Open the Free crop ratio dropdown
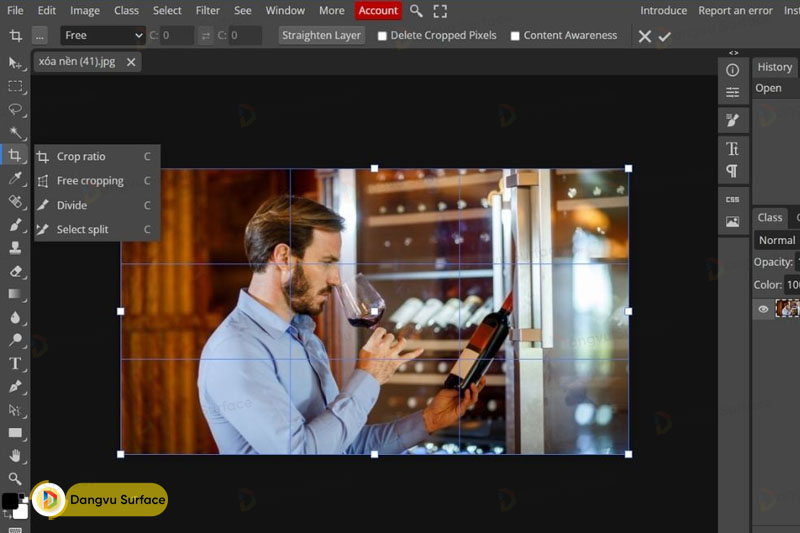 pyautogui.click(x=103, y=36)
